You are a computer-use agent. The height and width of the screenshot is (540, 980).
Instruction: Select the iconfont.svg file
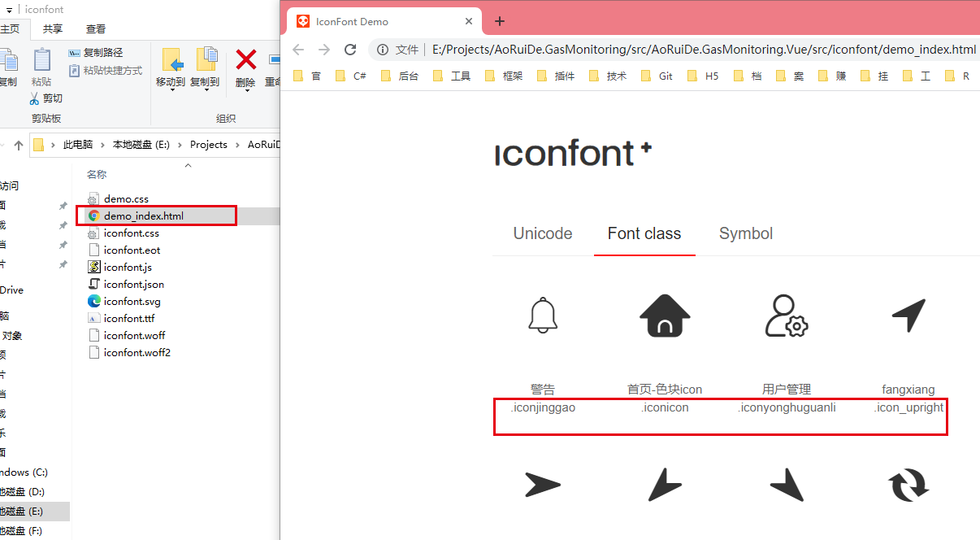(x=124, y=301)
